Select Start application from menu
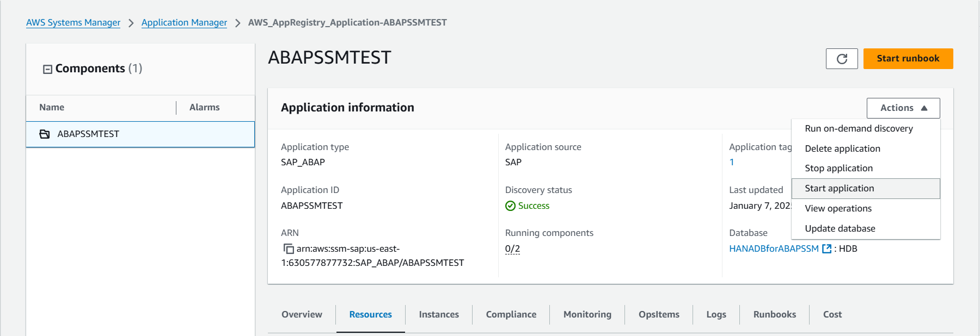The height and width of the screenshot is (336, 980). click(x=839, y=189)
